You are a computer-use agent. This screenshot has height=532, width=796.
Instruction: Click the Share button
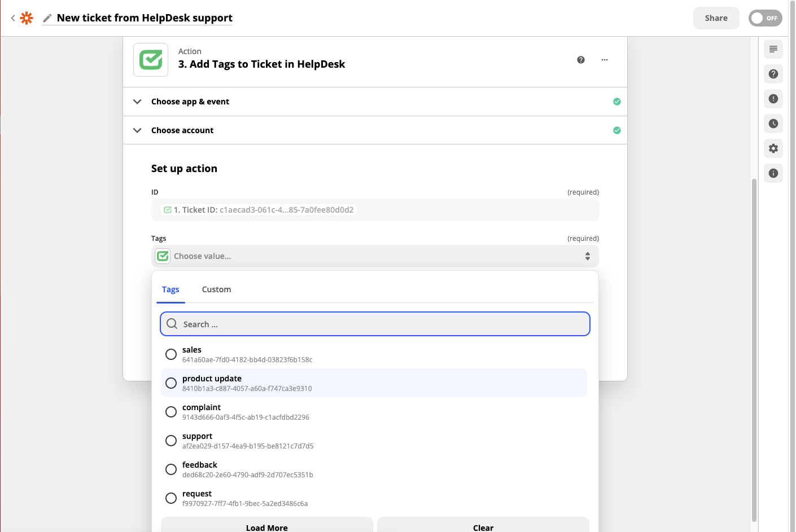pyautogui.click(x=716, y=18)
